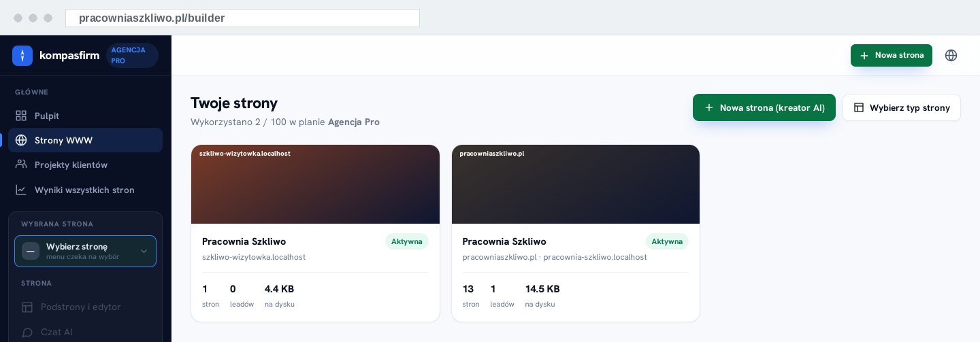
Task: Open the szkliwo-wizytowka.localhost site thumbnail
Action: pyautogui.click(x=315, y=184)
